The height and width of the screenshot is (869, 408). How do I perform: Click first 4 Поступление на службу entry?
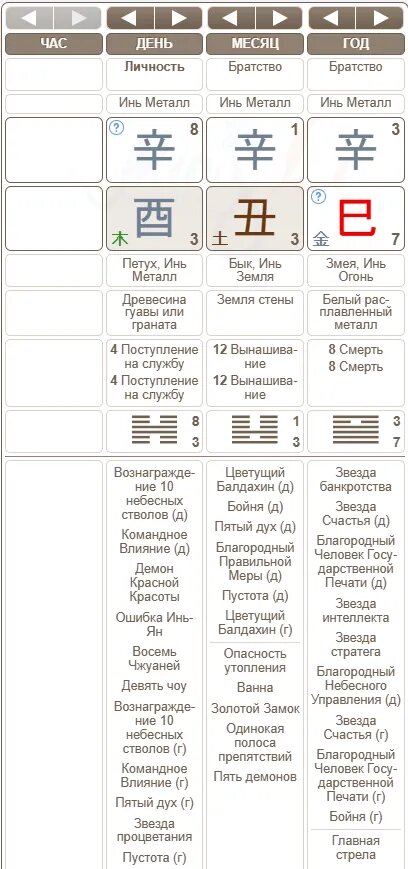pyautogui.click(x=154, y=357)
